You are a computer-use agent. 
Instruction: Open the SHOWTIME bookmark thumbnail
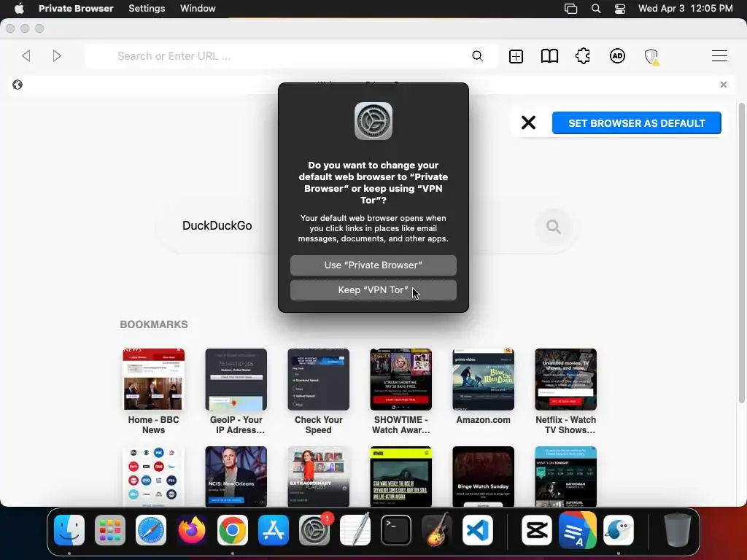400,379
